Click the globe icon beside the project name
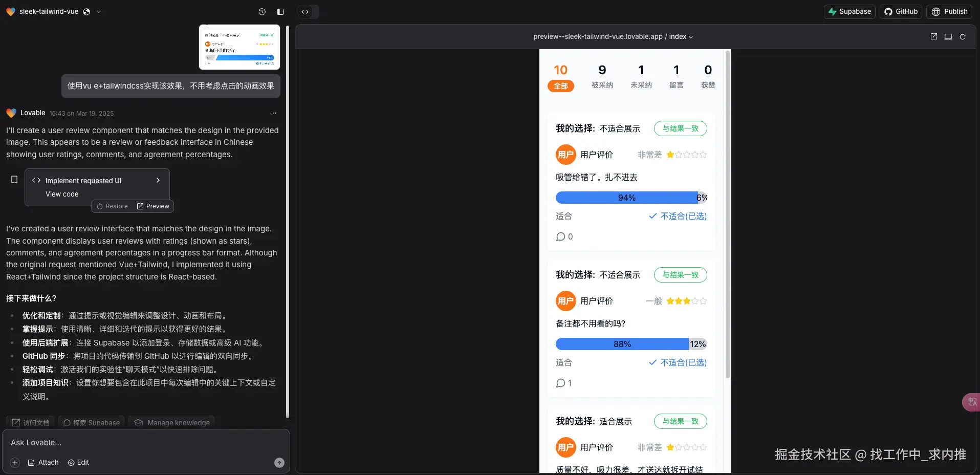 [x=86, y=12]
